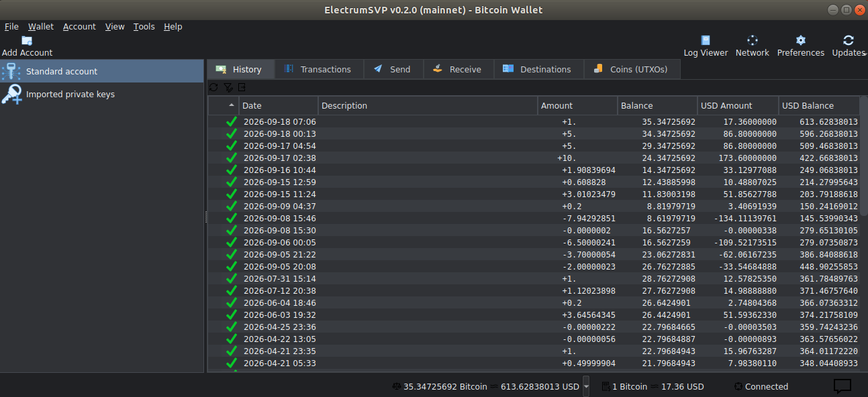Select the row dated 2026-09-18 00:13

(x=534, y=134)
